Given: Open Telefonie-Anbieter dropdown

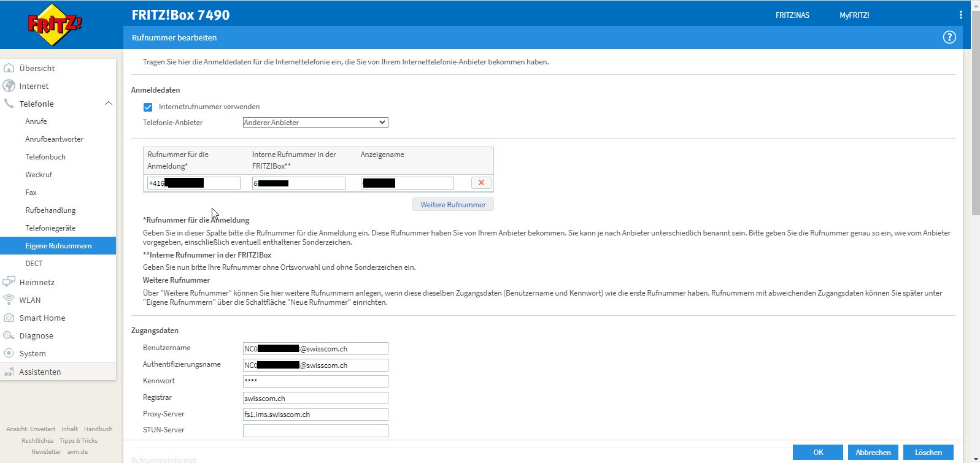Looking at the screenshot, I should 315,123.
